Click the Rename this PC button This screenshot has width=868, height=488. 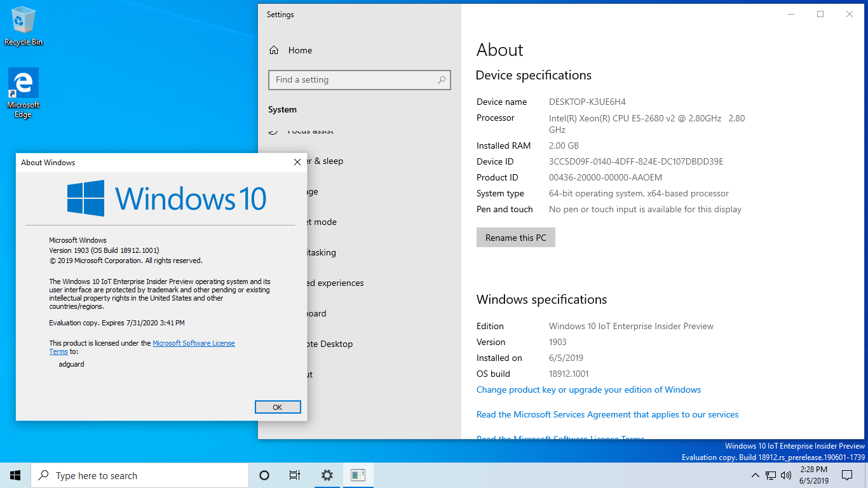(x=516, y=238)
